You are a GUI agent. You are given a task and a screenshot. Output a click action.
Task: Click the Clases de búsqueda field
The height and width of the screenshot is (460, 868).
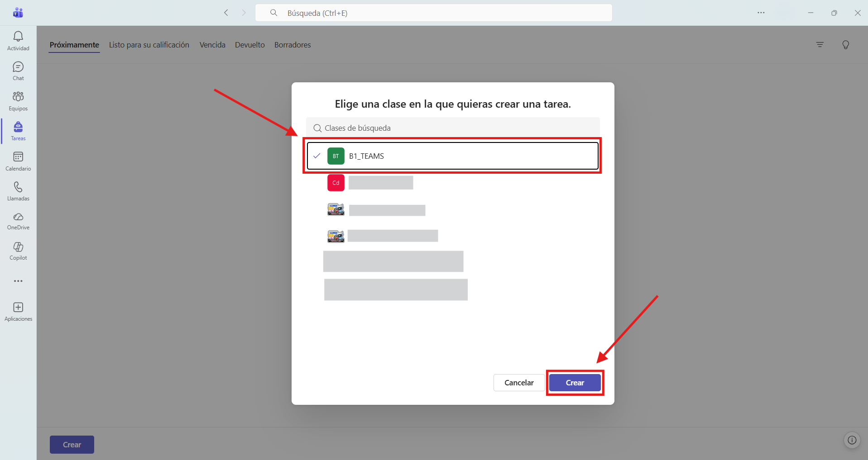tap(453, 128)
